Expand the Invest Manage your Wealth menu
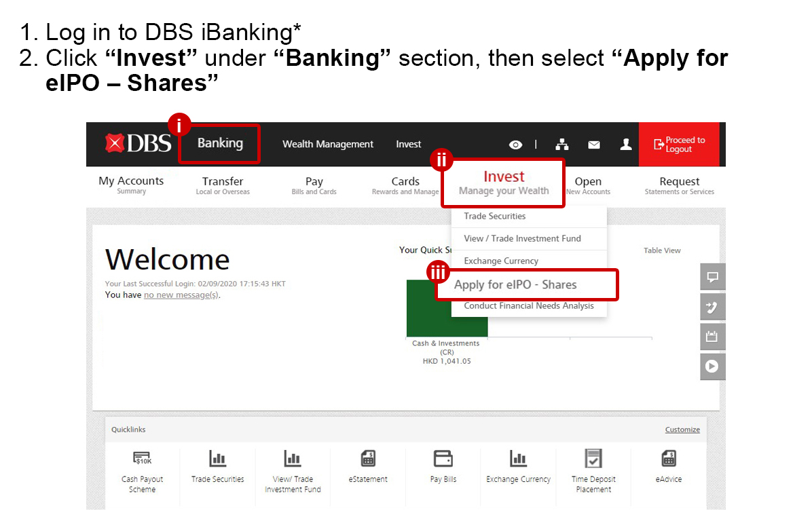Viewport: 812px width, 522px height. (x=503, y=183)
